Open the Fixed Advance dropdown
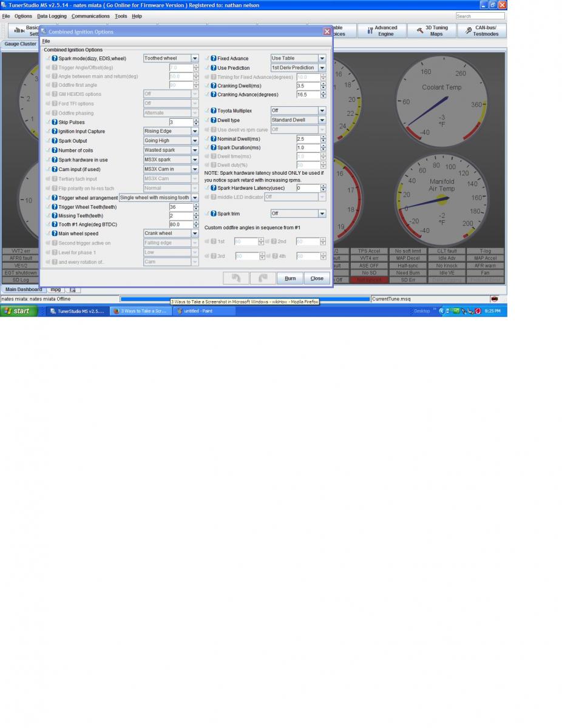The width and height of the screenshot is (562, 728). click(x=298, y=58)
